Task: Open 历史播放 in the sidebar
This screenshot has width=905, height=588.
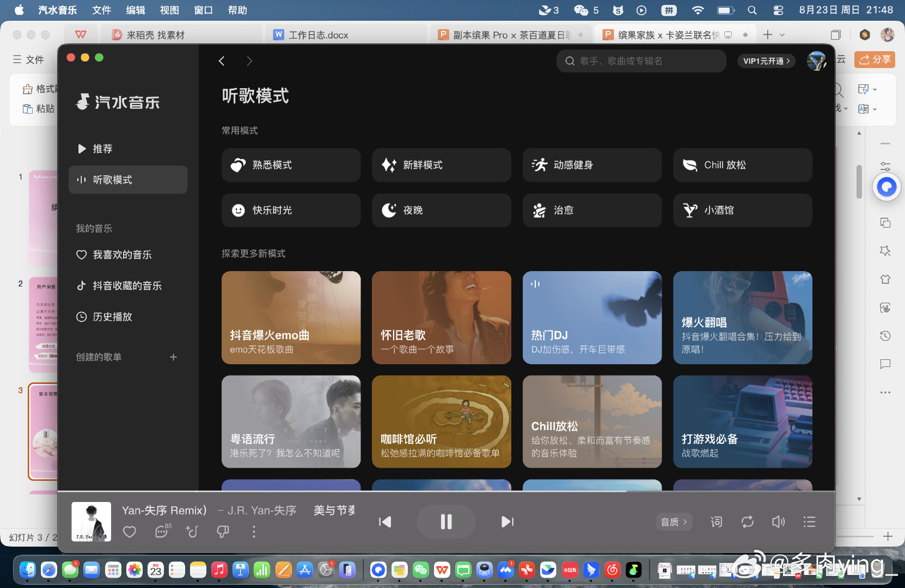Action: pos(128,317)
